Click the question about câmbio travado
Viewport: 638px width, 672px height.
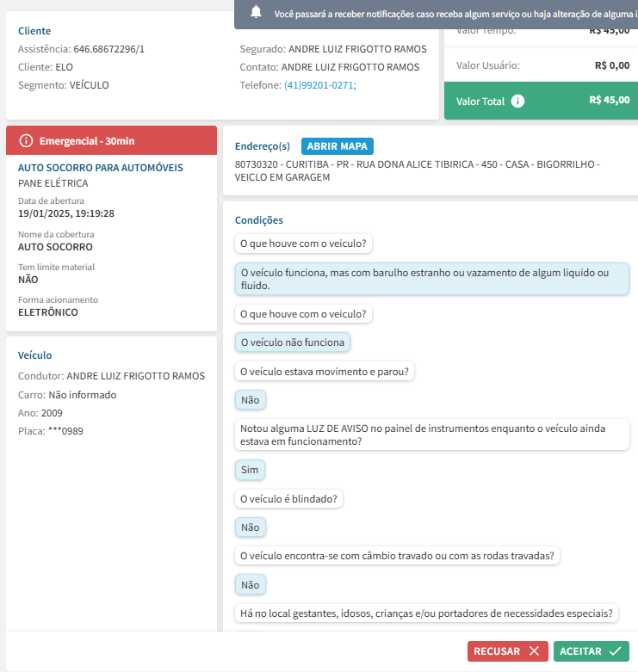pos(397,556)
